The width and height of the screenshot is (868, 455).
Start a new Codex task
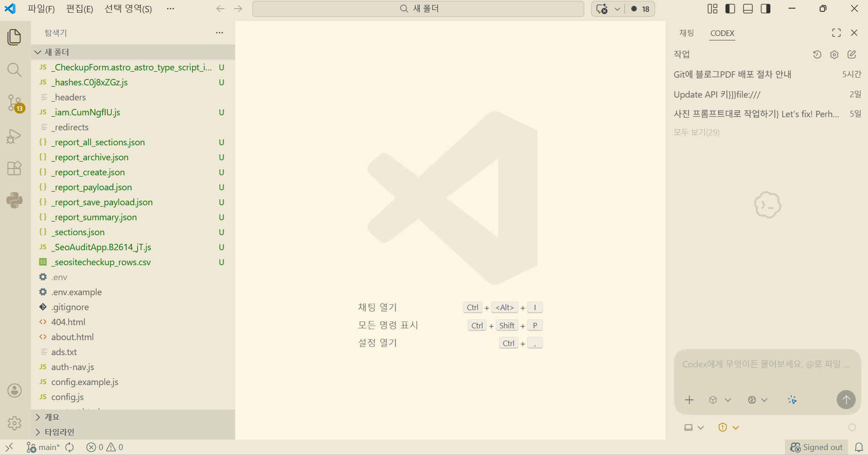852,54
